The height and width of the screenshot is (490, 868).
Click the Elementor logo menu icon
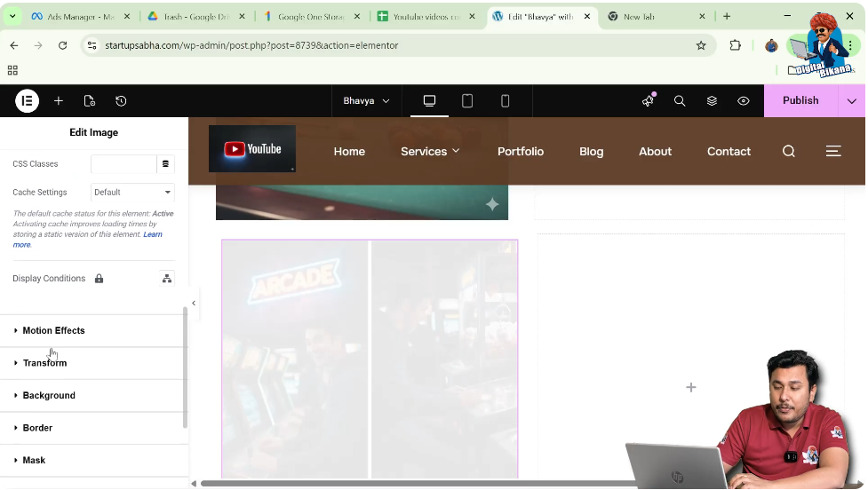27,101
